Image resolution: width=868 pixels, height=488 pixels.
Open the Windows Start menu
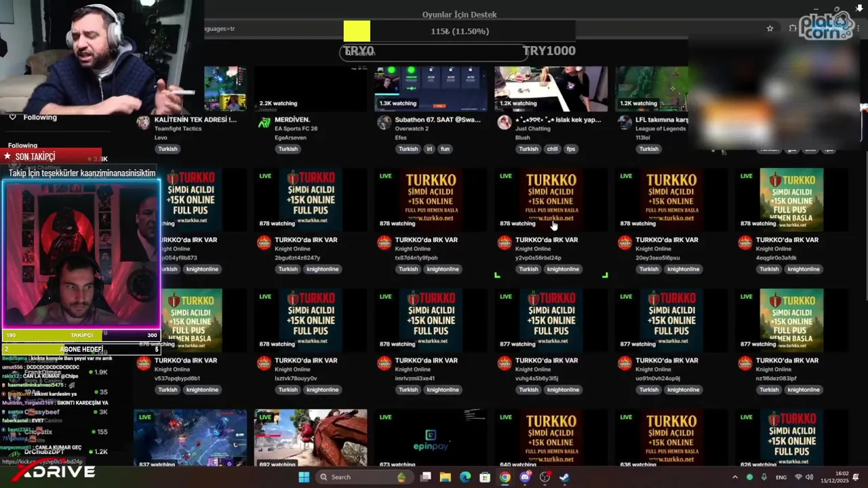pos(304,477)
